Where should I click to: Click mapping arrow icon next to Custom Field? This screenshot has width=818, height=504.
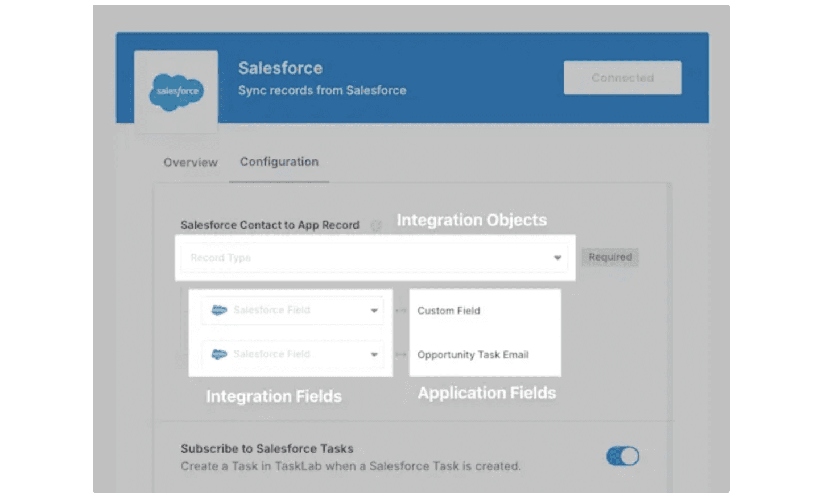[x=401, y=311]
